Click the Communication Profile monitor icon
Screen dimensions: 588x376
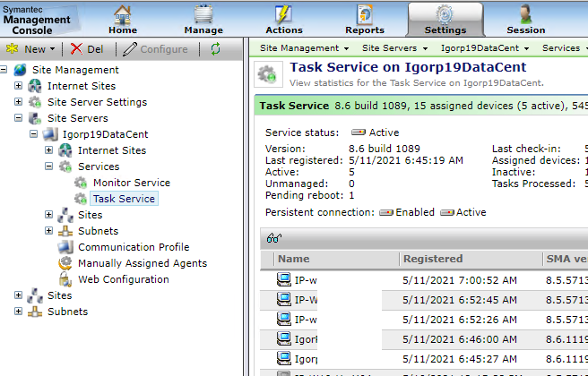click(x=65, y=247)
